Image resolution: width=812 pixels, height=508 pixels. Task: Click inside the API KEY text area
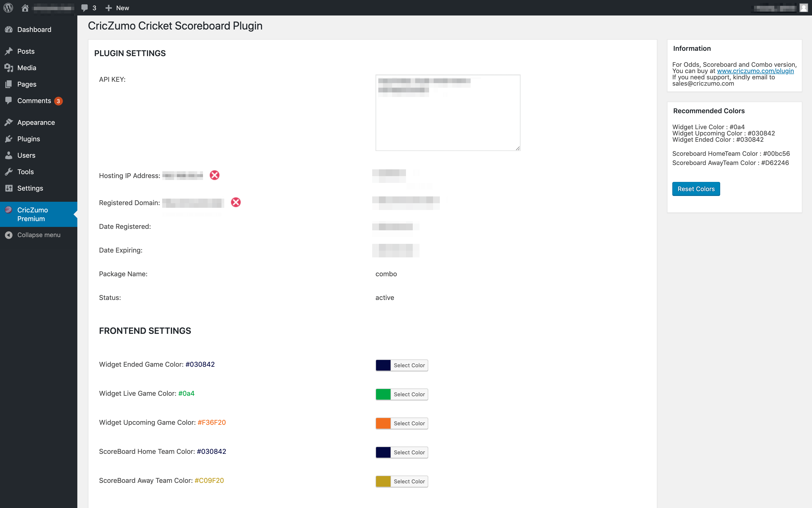(448, 113)
